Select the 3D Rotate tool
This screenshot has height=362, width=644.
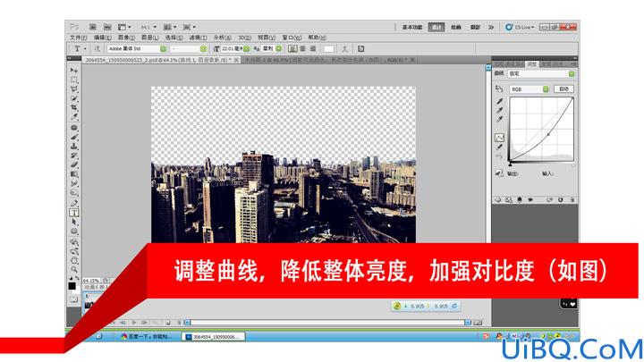74,241
